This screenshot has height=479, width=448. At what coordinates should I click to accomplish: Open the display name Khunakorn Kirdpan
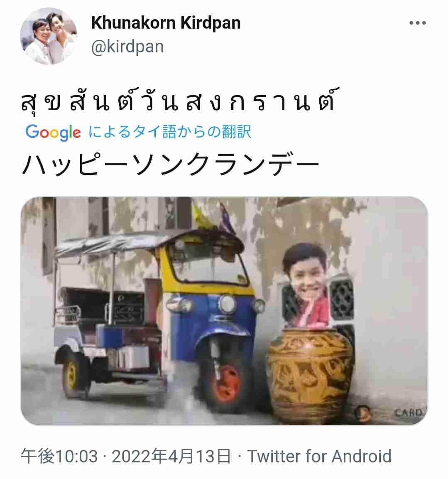tap(166, 23)
